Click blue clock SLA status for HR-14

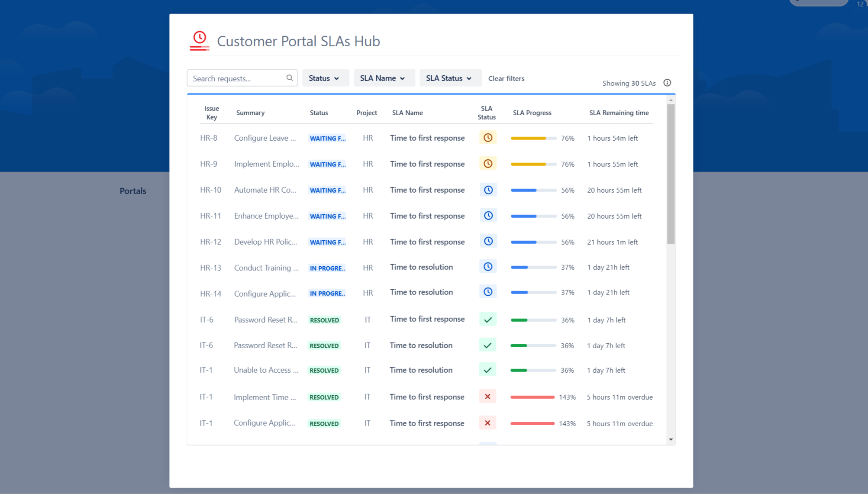point(488,292)
